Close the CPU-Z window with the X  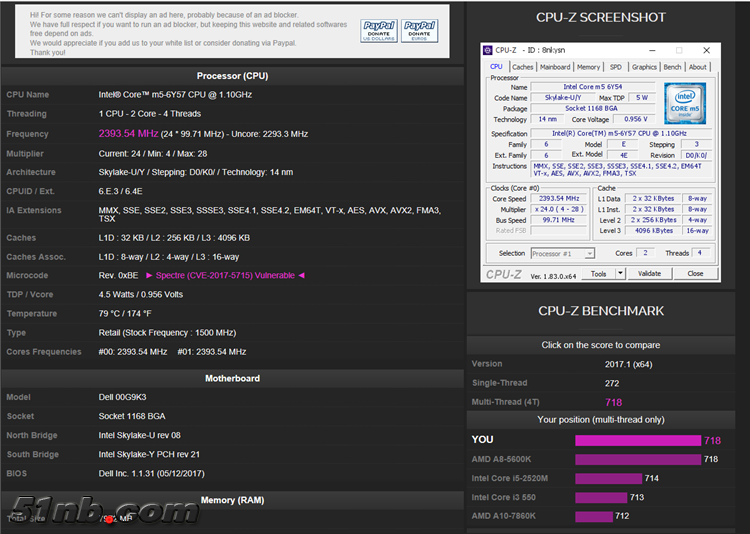709,50
